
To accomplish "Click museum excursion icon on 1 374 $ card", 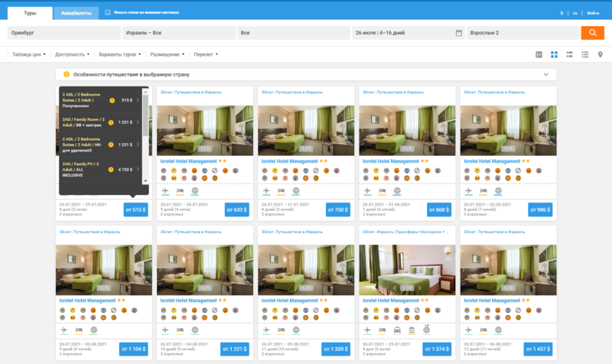I will [x=411, y=330].
